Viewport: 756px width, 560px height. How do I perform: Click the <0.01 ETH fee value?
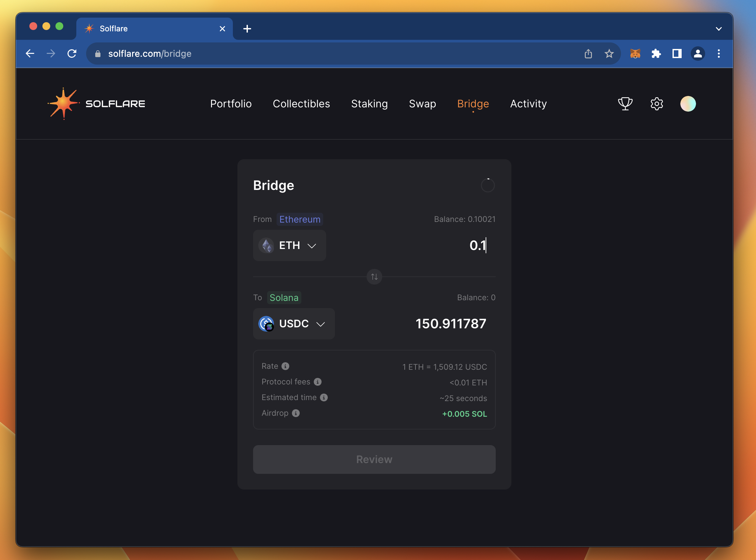468,383
